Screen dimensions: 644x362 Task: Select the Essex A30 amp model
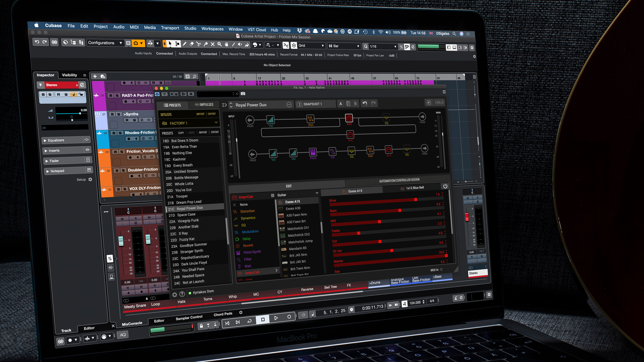[293, 208]
